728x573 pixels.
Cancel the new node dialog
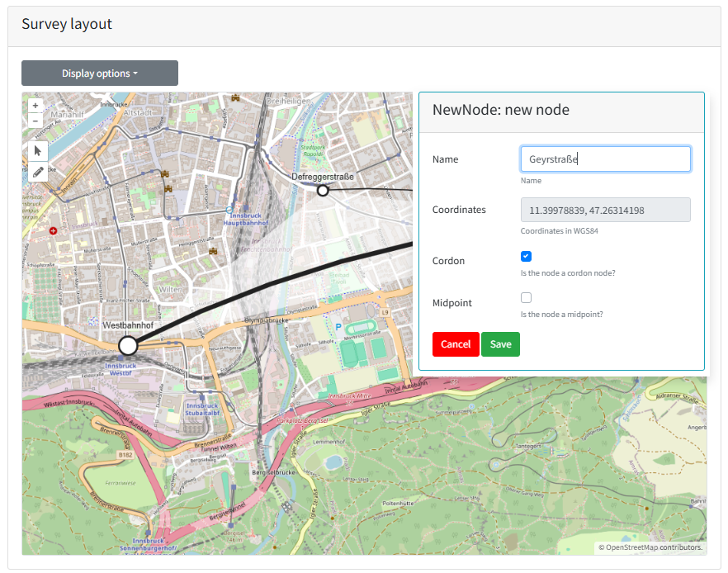tap(456, 344)
